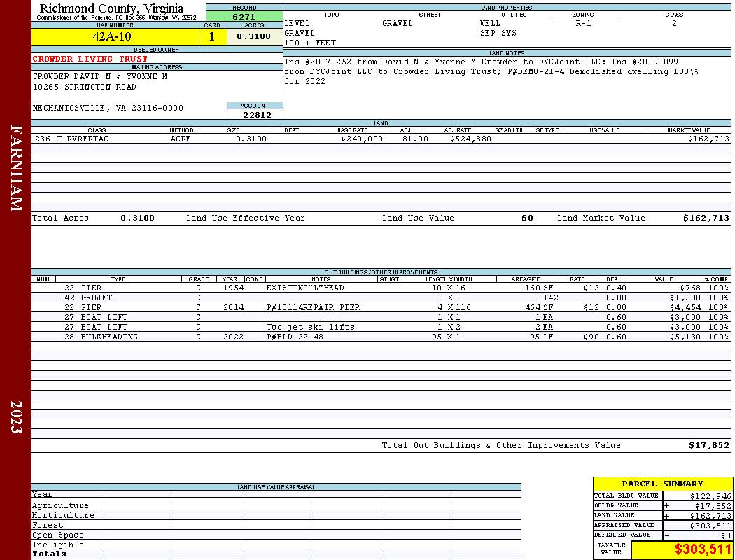The image size is (735, 560).
Task: Select the BULKHEADING row type
Action: (x=109, y=337)
